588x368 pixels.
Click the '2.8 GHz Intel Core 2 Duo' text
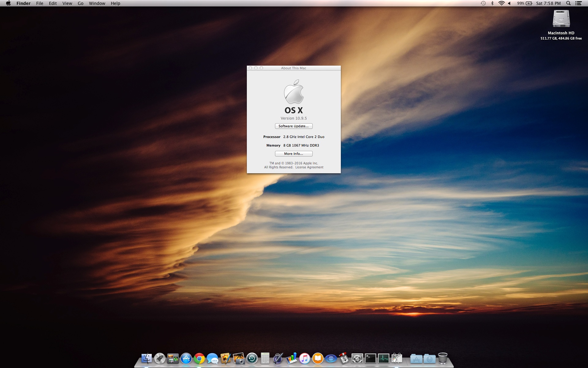(304, 137)
